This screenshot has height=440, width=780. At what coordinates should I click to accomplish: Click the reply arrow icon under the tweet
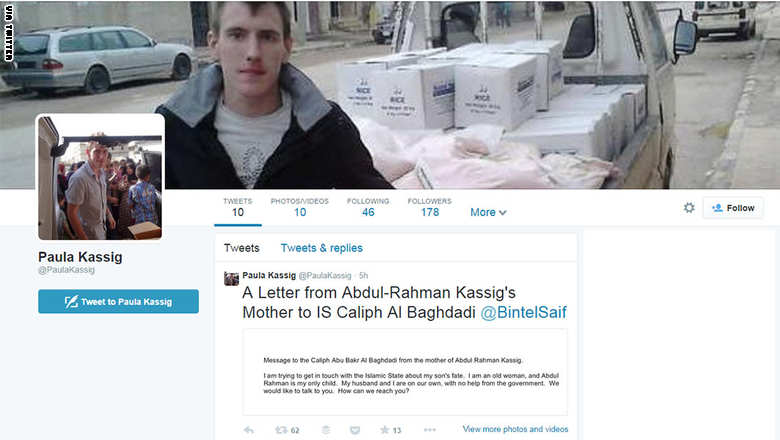point(249,430)
